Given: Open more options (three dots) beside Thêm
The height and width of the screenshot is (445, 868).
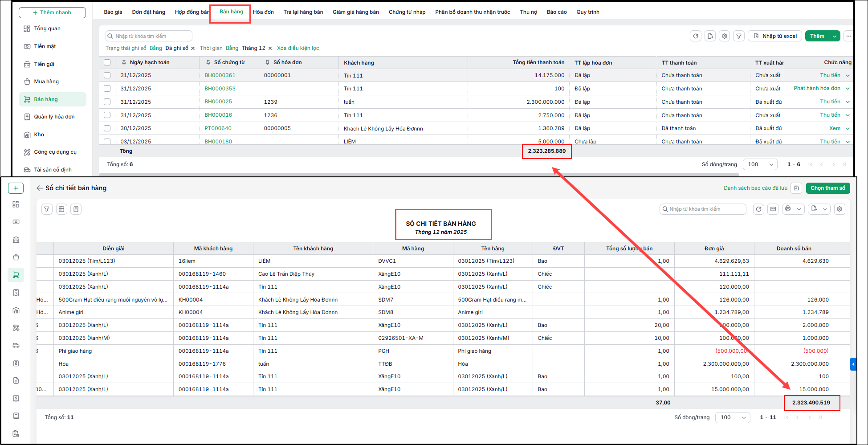Looking at the screenshot, I should point(848,36).
